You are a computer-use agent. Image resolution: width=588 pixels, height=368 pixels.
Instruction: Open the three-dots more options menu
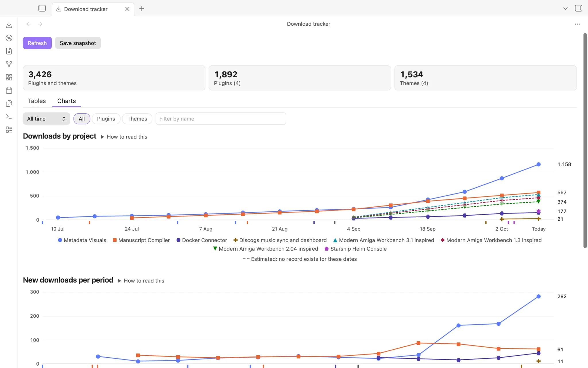577,24
